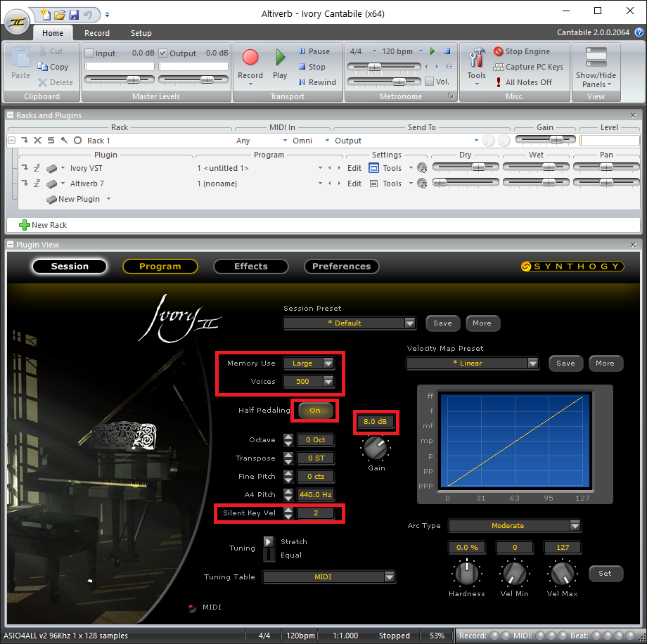Open the Tools icon in Misc group
The width and height of the screenshot is (647, 644).
pos(477,58)
